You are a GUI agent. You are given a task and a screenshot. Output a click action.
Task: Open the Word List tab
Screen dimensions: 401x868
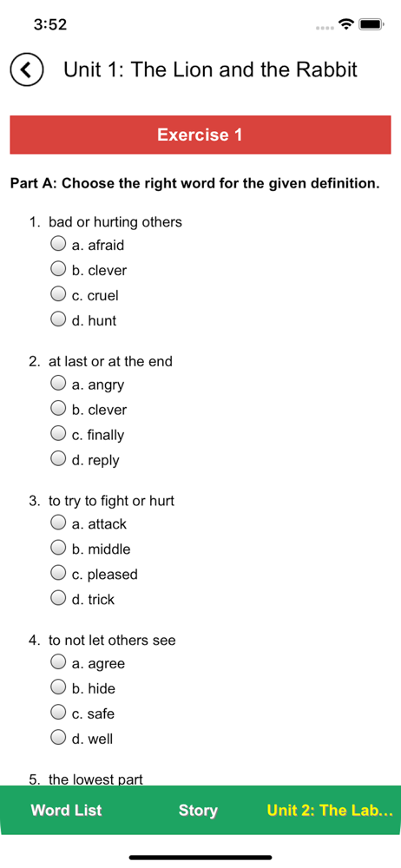click(x=67, y=810)
